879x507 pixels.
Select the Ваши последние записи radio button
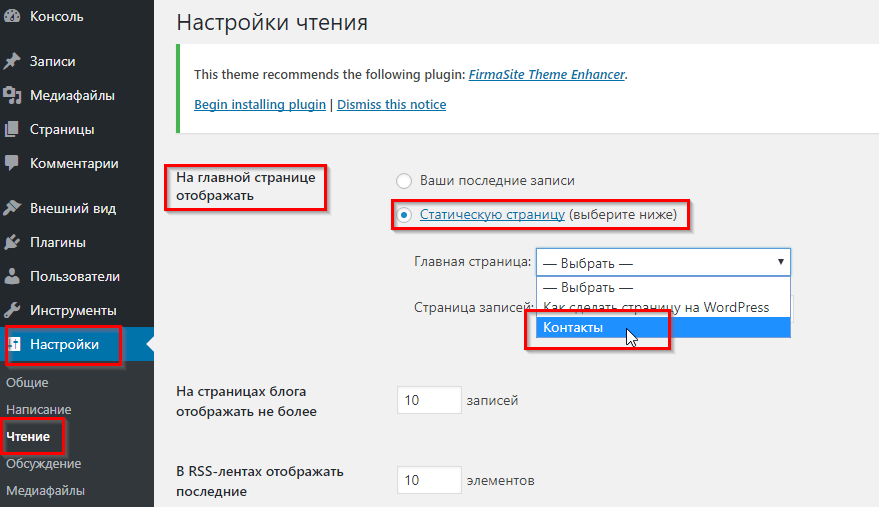[x=404, y=181]
